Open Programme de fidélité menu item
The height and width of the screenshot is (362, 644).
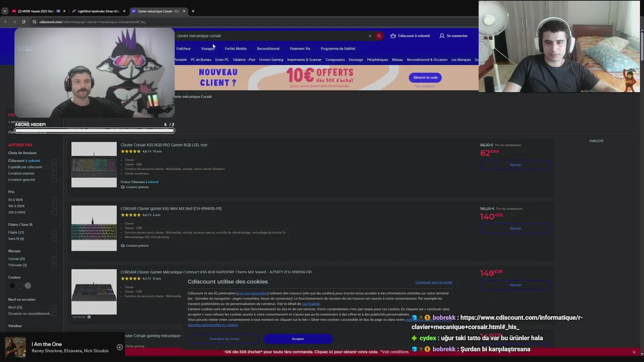click(338, 49)
